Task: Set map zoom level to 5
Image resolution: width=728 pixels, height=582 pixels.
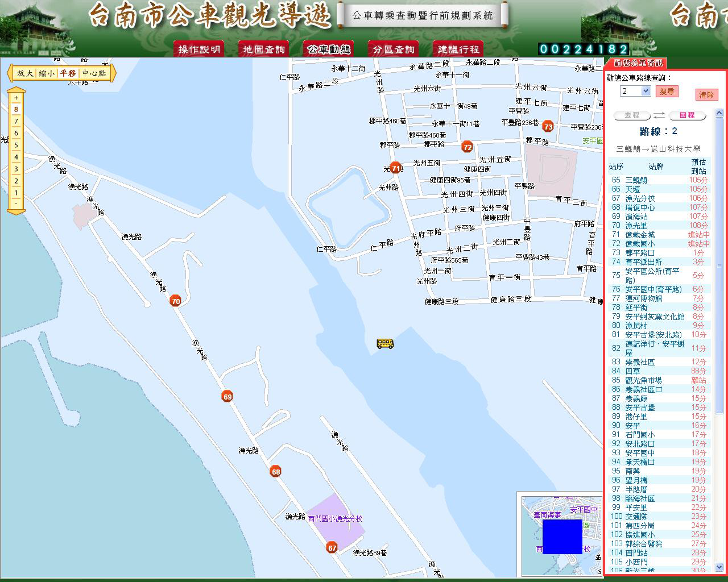Action: click(16, 145)
